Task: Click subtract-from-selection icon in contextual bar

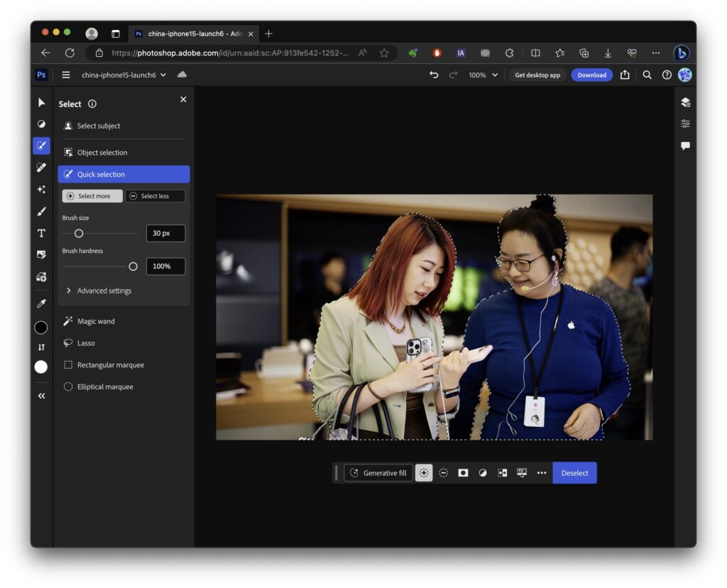Action: (444, 473)
